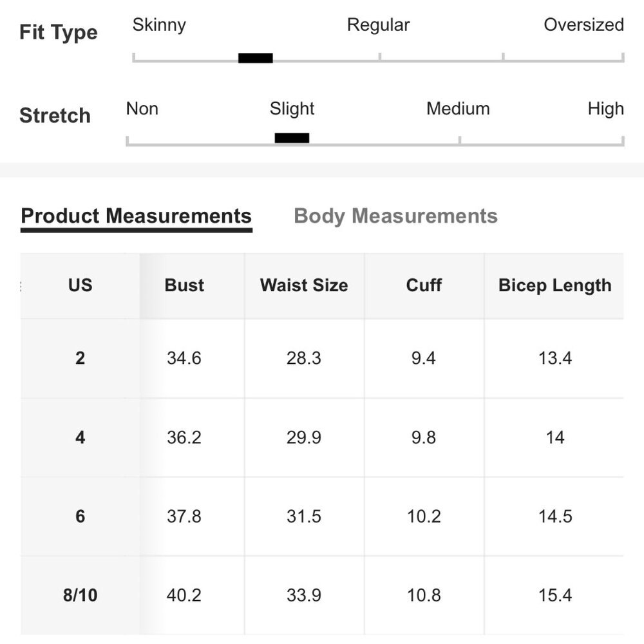Select the US size 4 row label
The height and width of the screenshot is (644, 644).
(80, 437)
